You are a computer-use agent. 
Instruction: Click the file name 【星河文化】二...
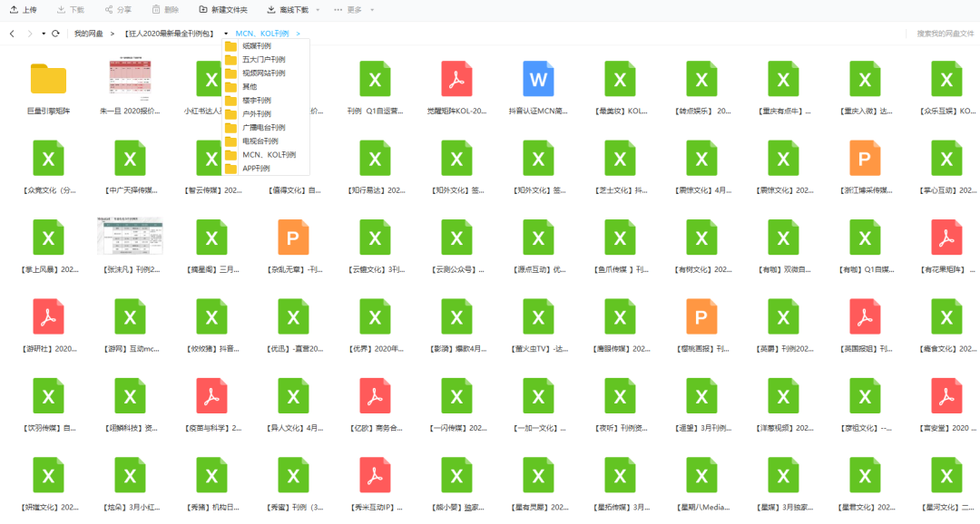[x=947, y=508]
